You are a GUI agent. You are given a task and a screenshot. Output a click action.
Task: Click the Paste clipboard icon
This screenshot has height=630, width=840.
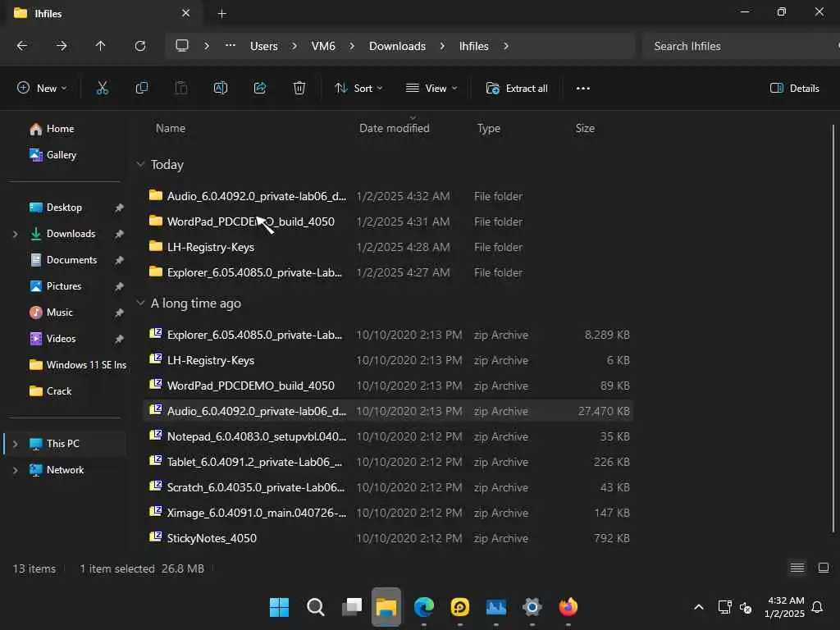[181, 89]
